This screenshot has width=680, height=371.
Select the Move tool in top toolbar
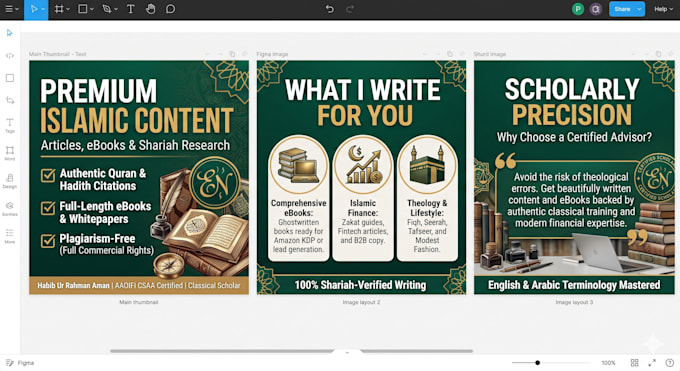pos(34,9)
